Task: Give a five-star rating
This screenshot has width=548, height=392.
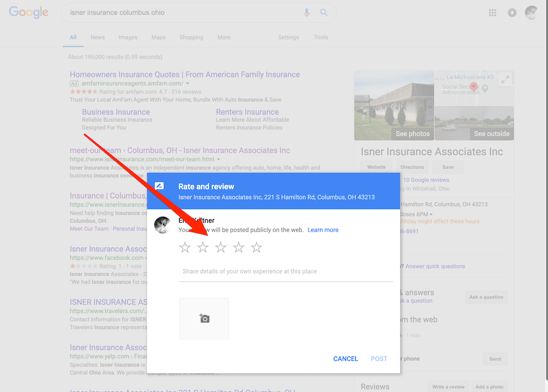Action: tap(256, 247)
